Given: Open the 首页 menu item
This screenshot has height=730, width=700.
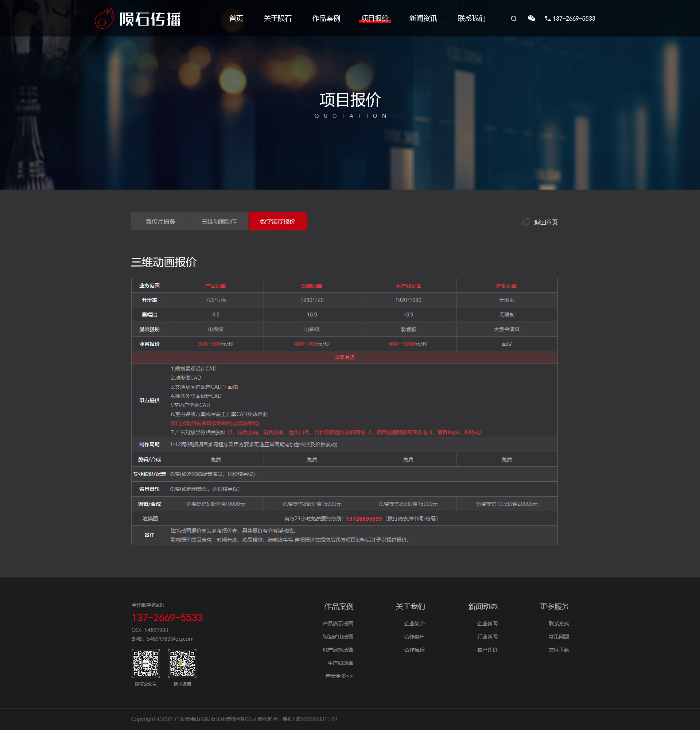Looking at the screenshot, I should coord(236,18).
